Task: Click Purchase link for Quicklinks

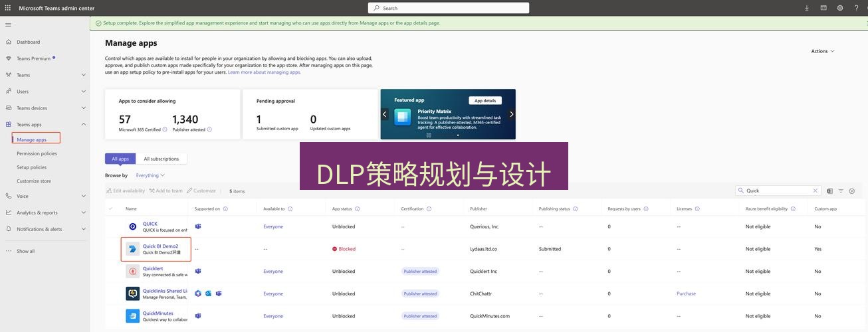Action: (x=686, y=293)
